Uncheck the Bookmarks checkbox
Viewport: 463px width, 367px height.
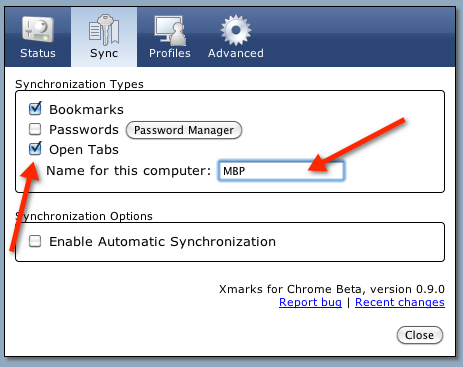pos(35,109)
